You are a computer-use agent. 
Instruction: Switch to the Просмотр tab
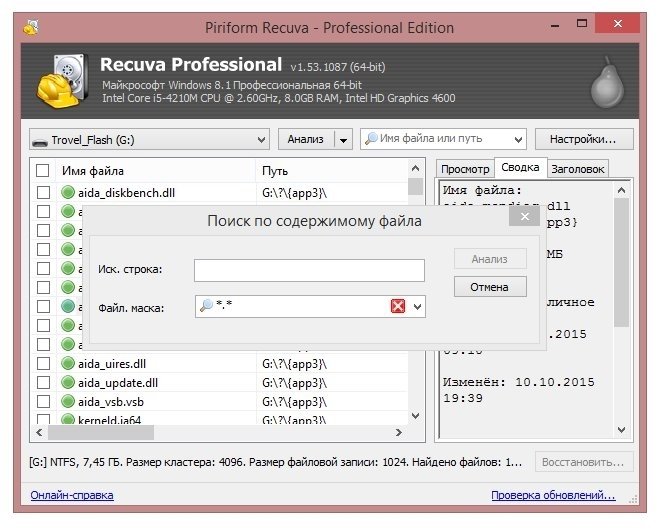pyautogui.click(x=465, y=170)
